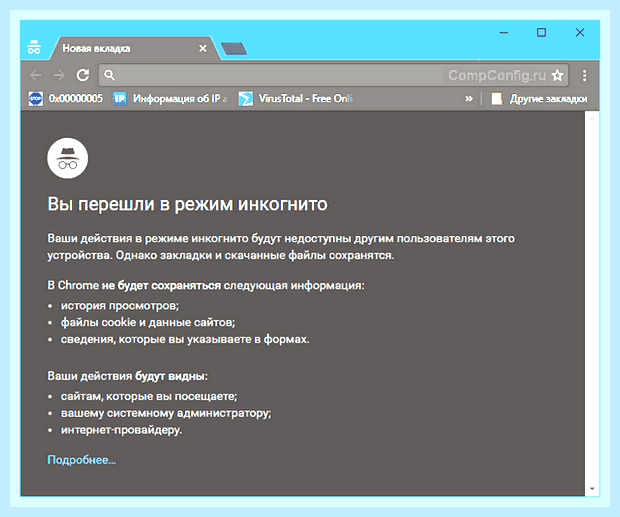Click the list item сведения, которые вы указываете в формах
The height and width of the screenshot is (517, 620).
tap(185, 339)
